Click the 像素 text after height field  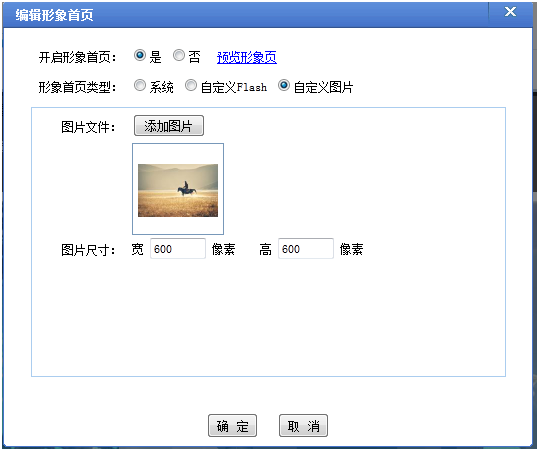click(x=351, y=249)
